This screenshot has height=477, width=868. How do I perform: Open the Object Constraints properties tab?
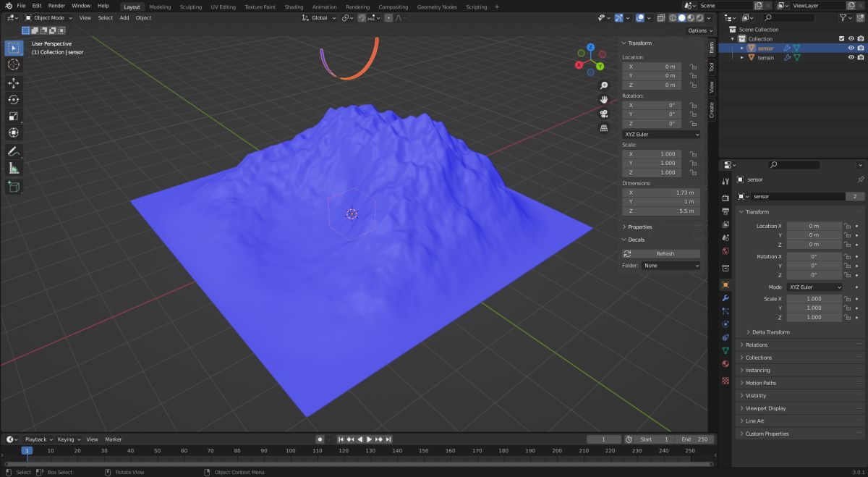pos(726,337)
